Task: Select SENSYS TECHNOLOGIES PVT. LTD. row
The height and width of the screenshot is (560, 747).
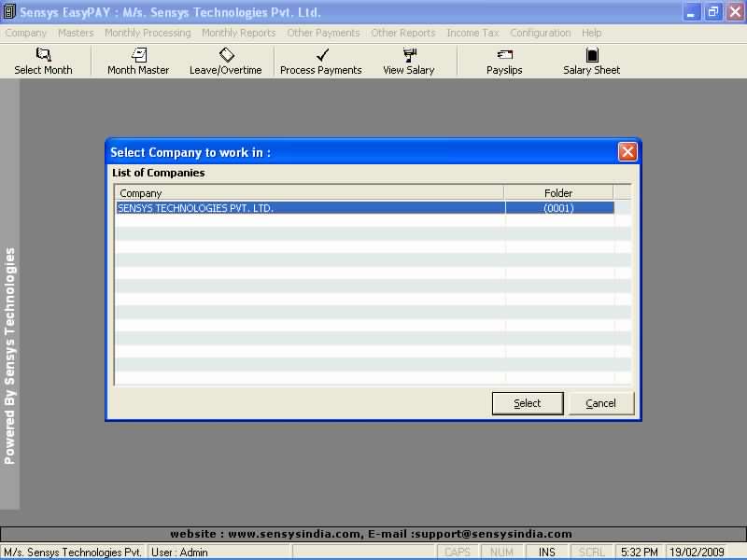Action: (365, 208)
